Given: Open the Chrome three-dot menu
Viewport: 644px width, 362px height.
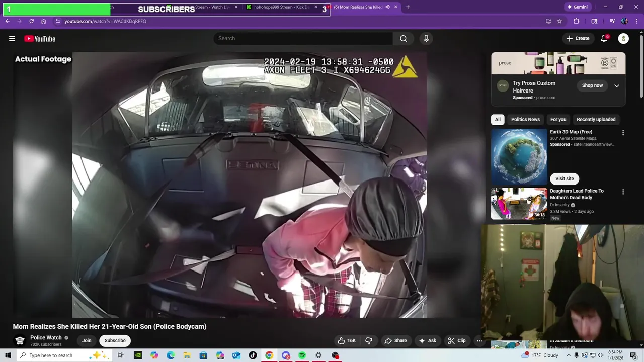Looking at the screenshot, I should (637, 21).
